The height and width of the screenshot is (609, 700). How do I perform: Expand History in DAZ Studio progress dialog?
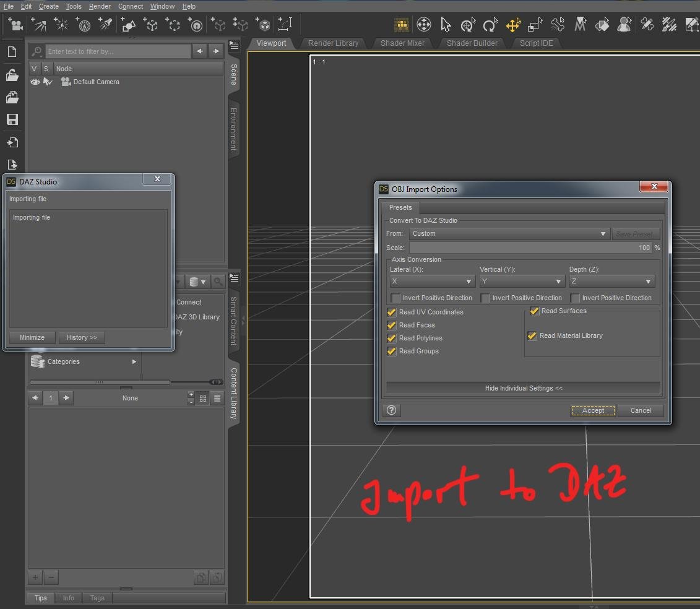pyautogui.click(x=82, y=337)
